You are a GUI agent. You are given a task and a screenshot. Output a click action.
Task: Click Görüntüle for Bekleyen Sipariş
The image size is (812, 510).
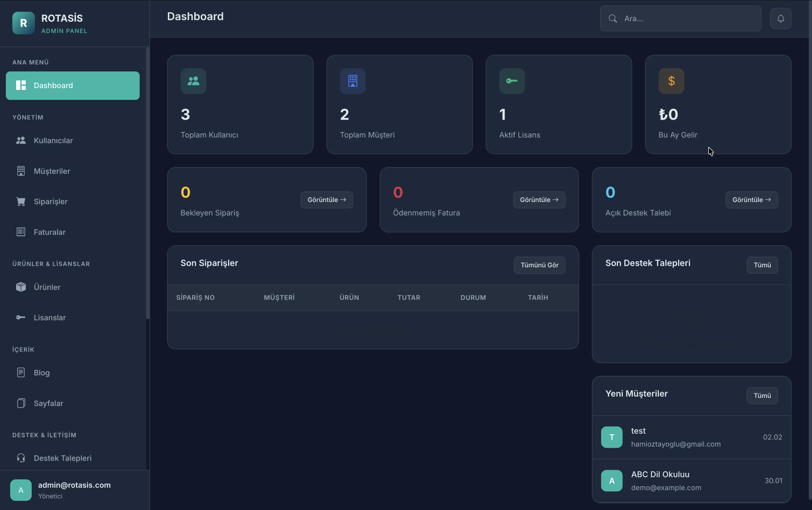[x=327, y=200]
